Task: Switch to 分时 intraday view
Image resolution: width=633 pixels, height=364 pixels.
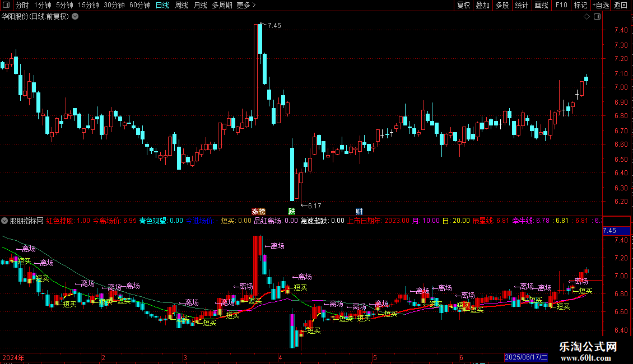Action: (22, 5)
